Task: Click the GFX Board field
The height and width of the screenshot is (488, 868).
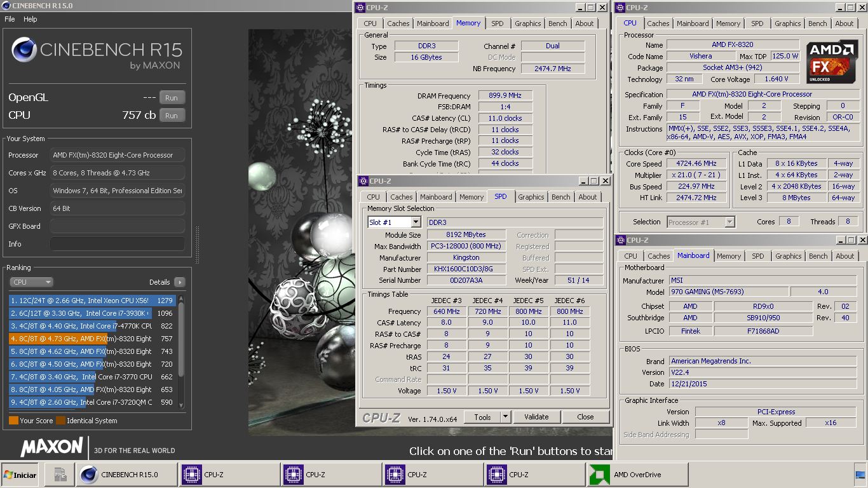Action: tap(118, 226)
